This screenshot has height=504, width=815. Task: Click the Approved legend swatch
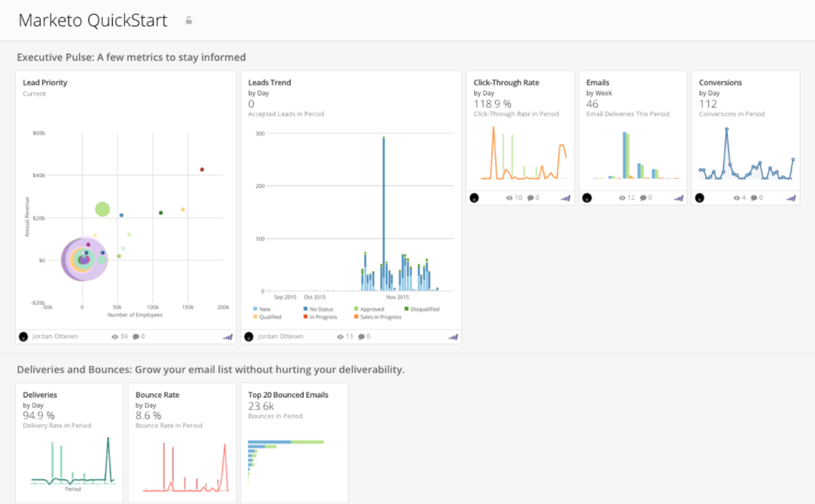click(x=356, y=309)
